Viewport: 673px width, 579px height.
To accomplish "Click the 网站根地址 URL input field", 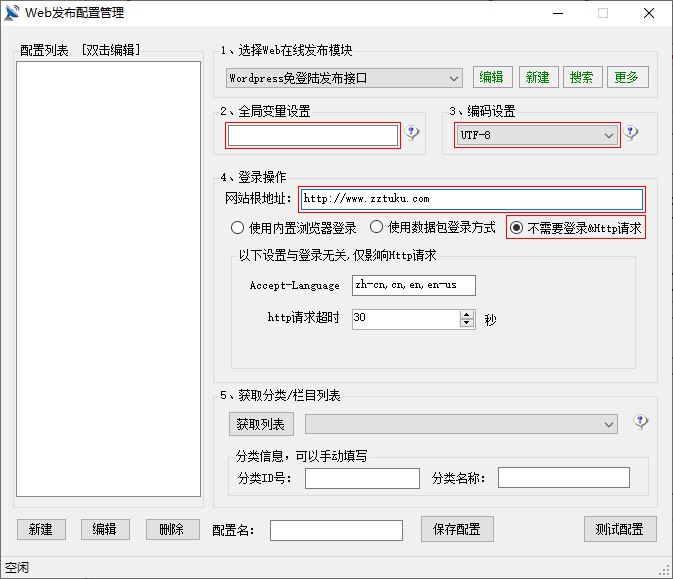I will click(x=471, y=199).
